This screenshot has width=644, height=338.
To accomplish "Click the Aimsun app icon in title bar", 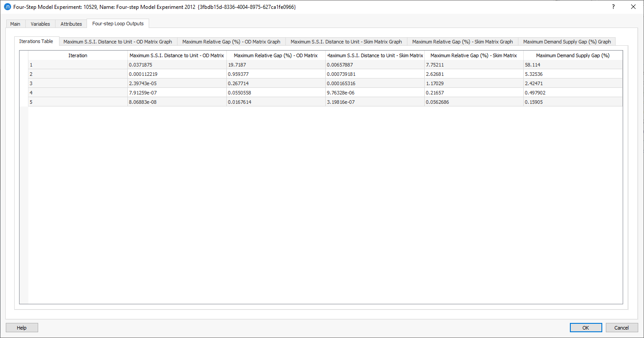I will coord(7,7).
